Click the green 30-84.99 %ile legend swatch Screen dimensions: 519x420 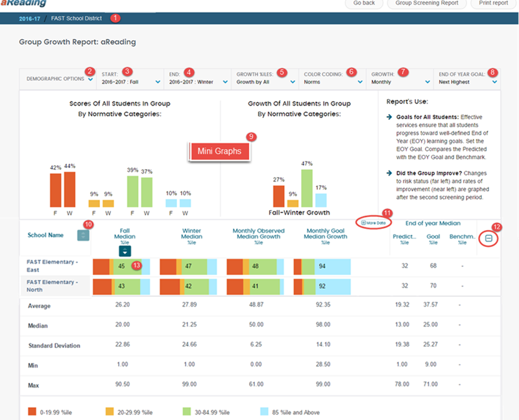pyautogui.click(x=187, y=412)
